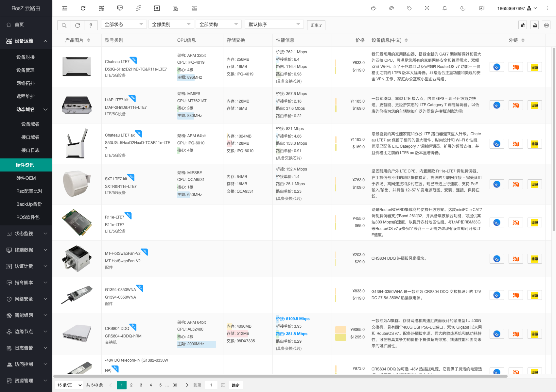Click the orange price bar for CRS804 DDQ
This screenshot has height=392, width=556.
[340, 330]
